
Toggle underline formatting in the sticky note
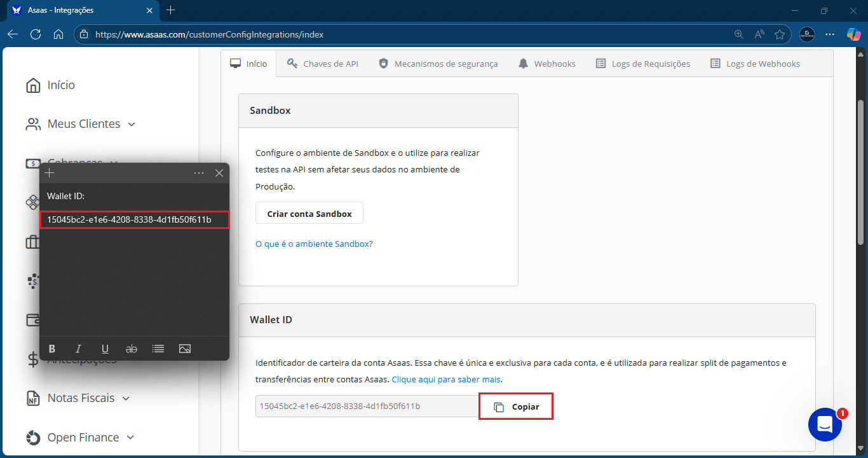(x=105, y=348)
